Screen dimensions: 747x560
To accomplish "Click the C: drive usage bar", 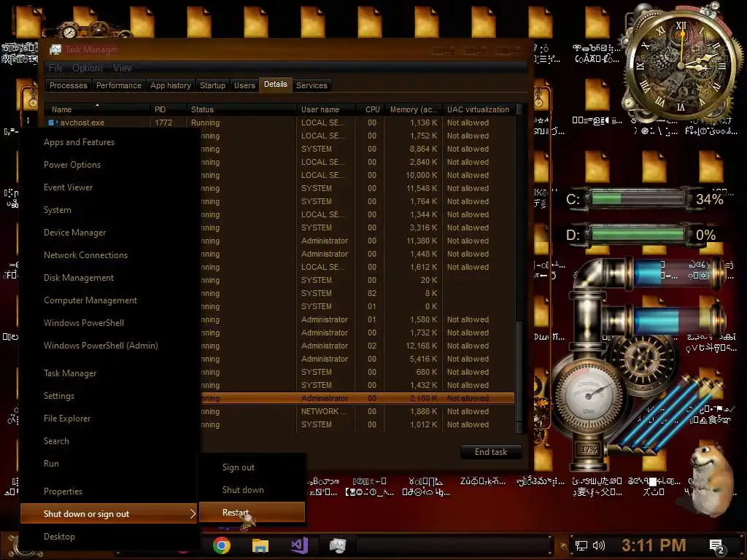I will coord(638,198).
